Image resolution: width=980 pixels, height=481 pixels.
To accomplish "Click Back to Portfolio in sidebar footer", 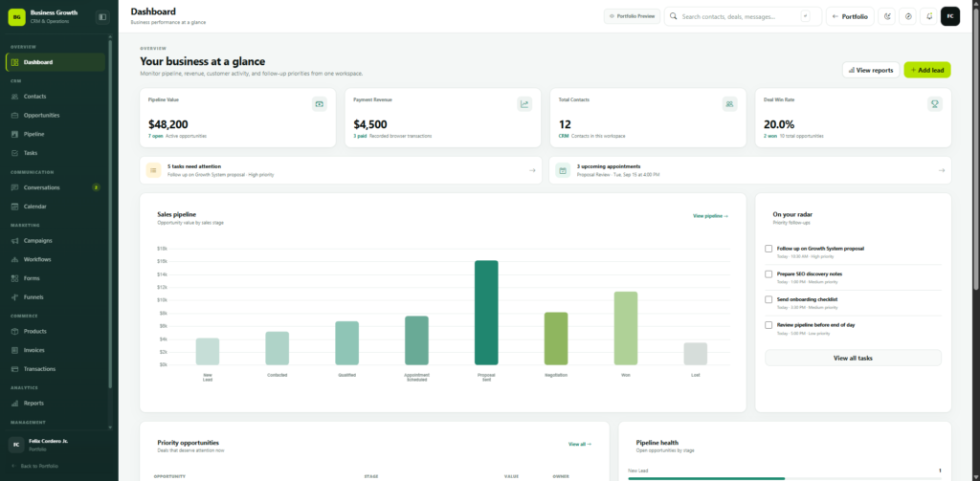I will pos(37,466).
